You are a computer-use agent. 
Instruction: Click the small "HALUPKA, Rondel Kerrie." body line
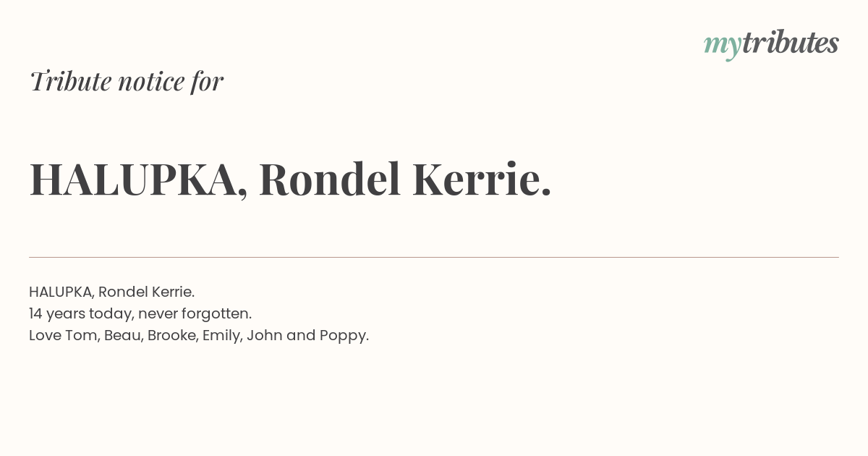[112, 292]
